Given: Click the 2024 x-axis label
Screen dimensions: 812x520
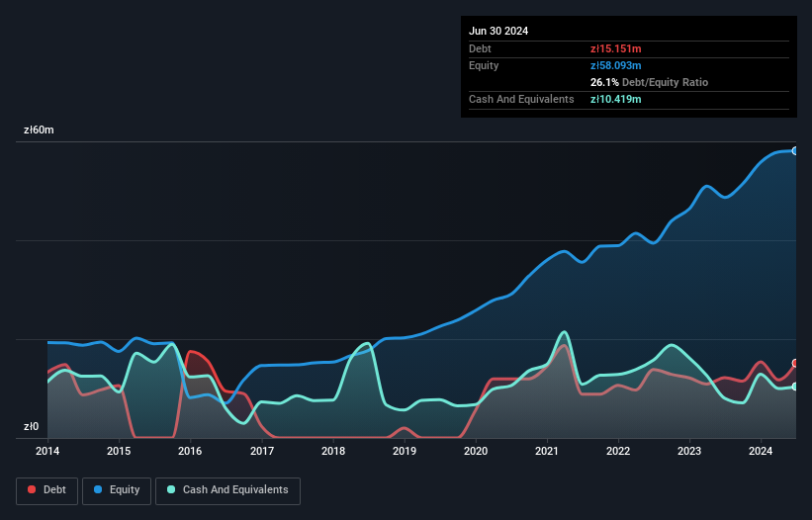Looking at the screenshot, I should pyautogui.click(x=761, y=451).
